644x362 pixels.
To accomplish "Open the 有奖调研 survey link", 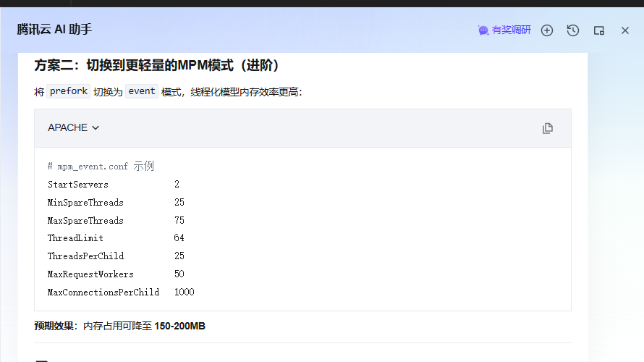I will coord(511,30).
